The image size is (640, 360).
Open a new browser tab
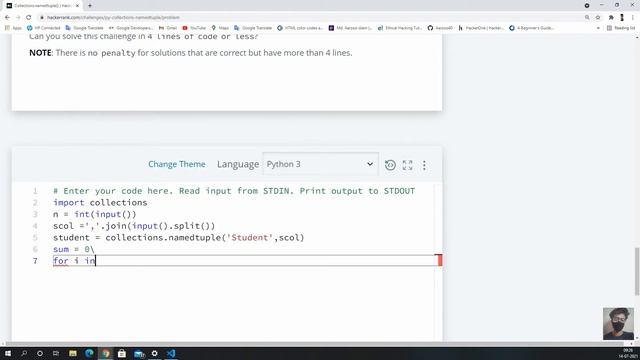pos(90,6)
